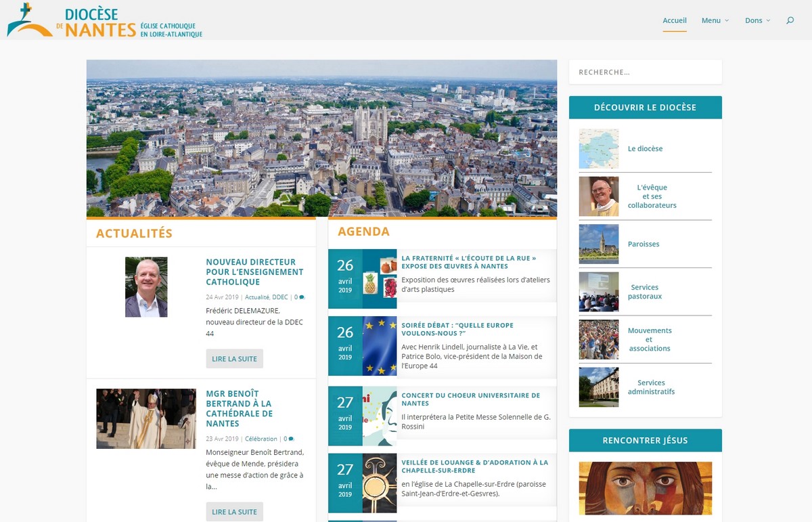Viewport: 812px width, 522px height.
Task: Open the Célébration category link
Action: tap(261, 439)
